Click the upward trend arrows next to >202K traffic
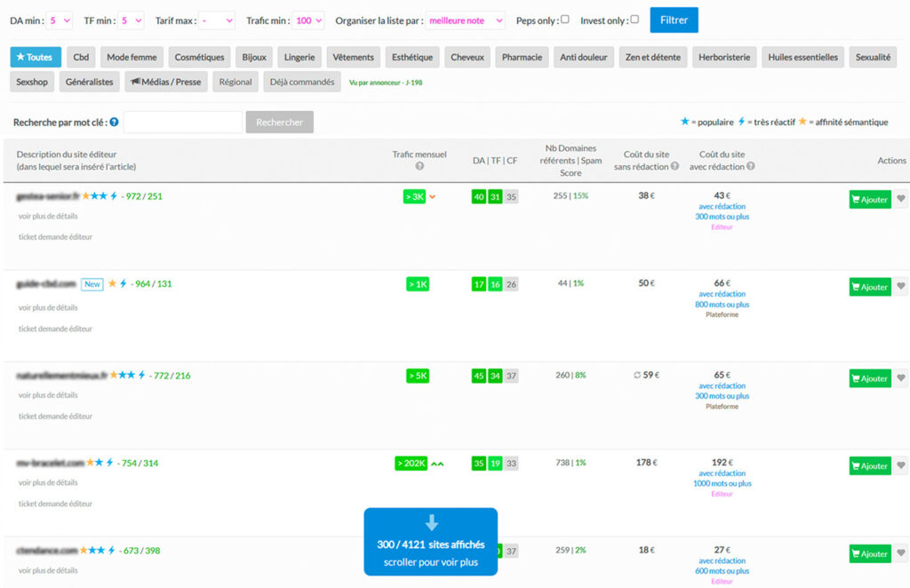Viewport: 910px width, 588px height. tap(437, 464)
